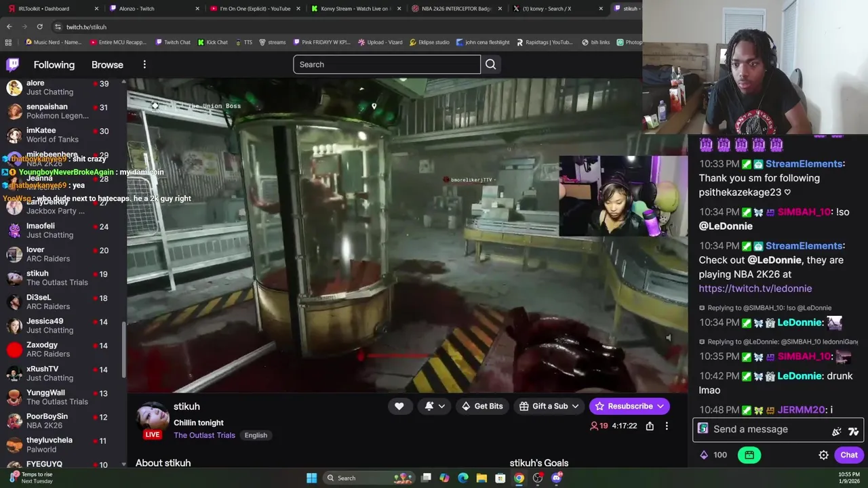Click the heart follow icon for stikuh
This screenshot has width=868, height=488.
click(x=399, y=406)
